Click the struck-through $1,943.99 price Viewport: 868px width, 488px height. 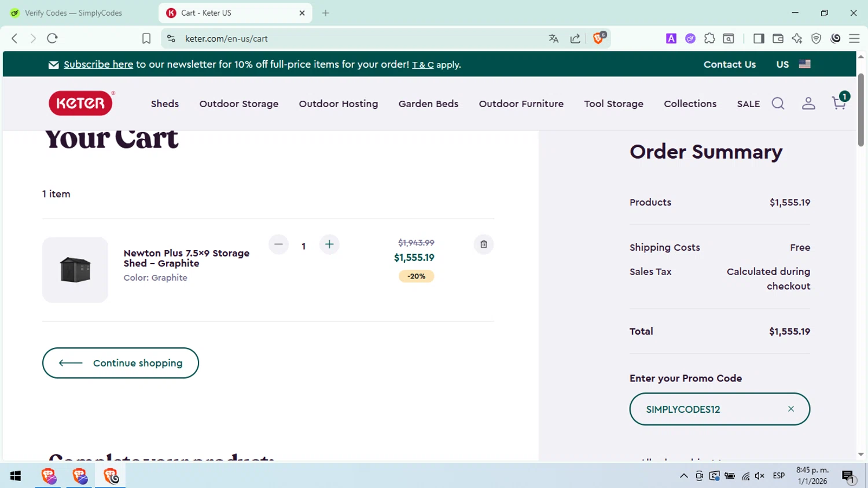[416, 243]
